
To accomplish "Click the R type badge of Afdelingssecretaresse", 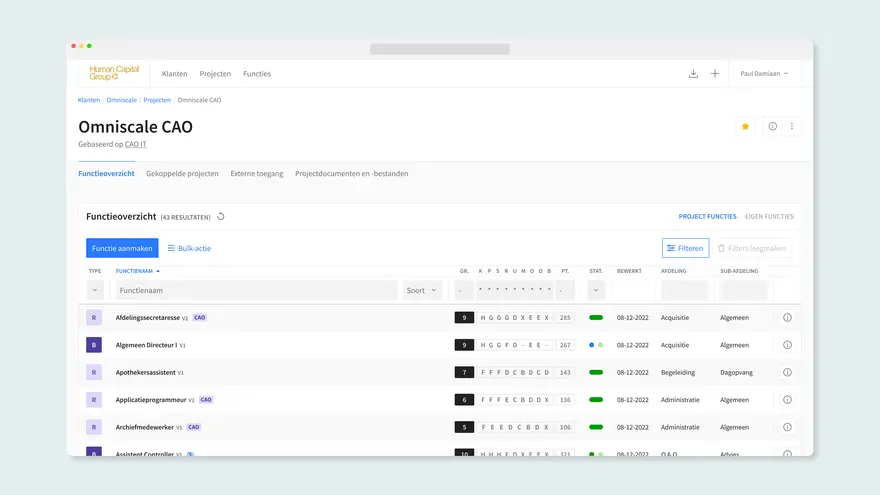I will pyautogui.click(x=94, y=318).
